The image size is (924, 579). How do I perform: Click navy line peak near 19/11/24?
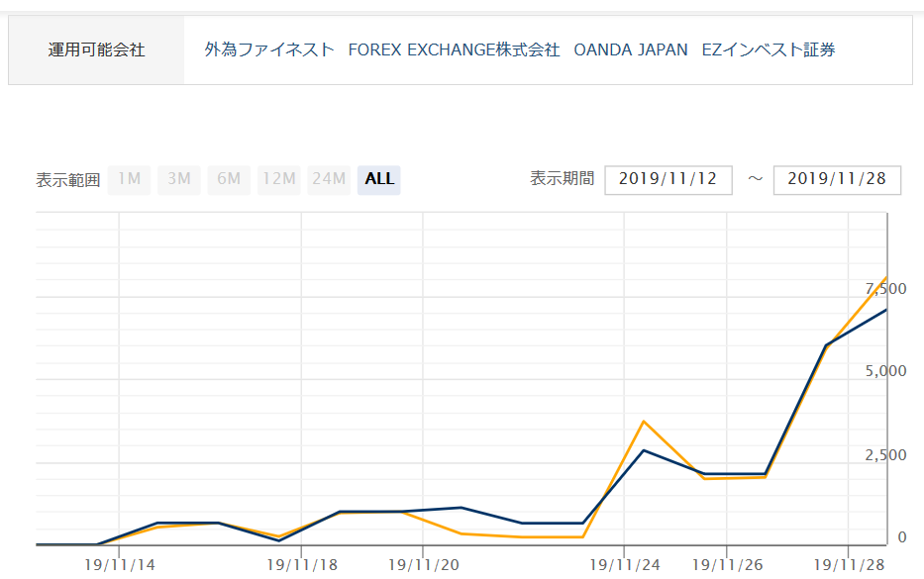pyautogui.click(x=645, y=450)
